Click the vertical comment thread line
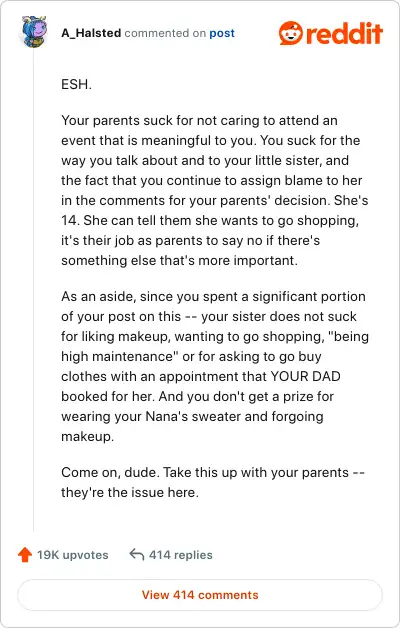 [x=34, y=288]
